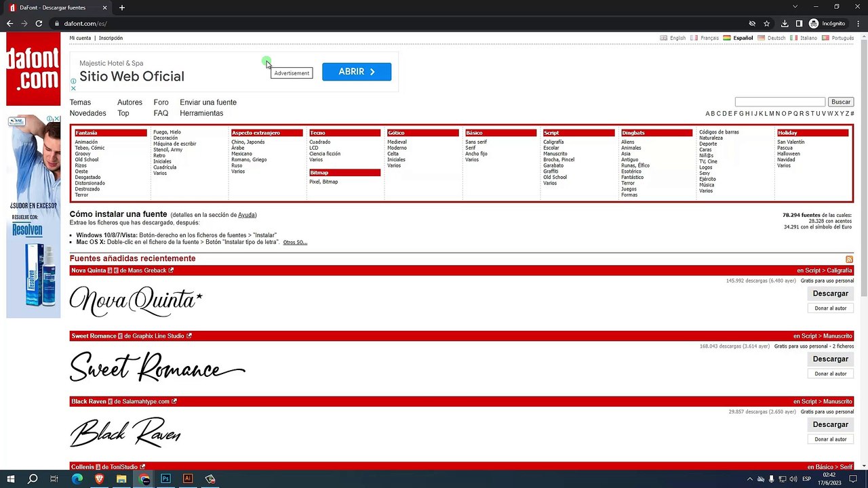Click the Sweet Romance font preview image
This screenshot has height=488, width=868.
tap(157, 367)
